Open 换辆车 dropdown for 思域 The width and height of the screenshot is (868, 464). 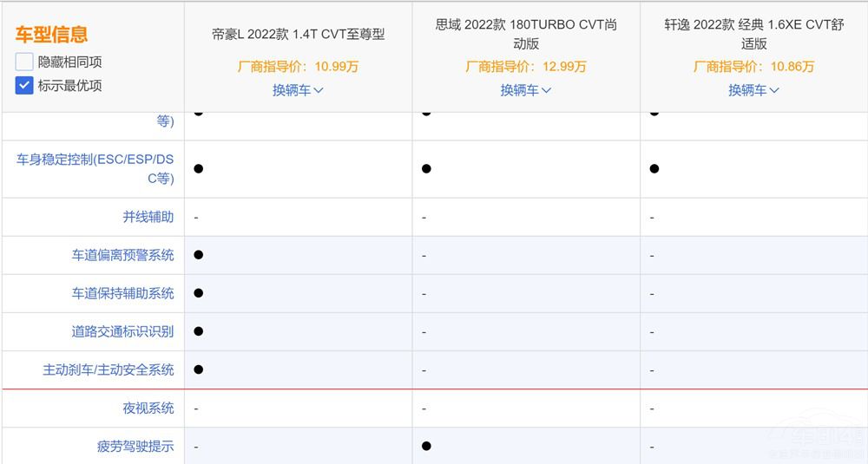coord(526,90)
